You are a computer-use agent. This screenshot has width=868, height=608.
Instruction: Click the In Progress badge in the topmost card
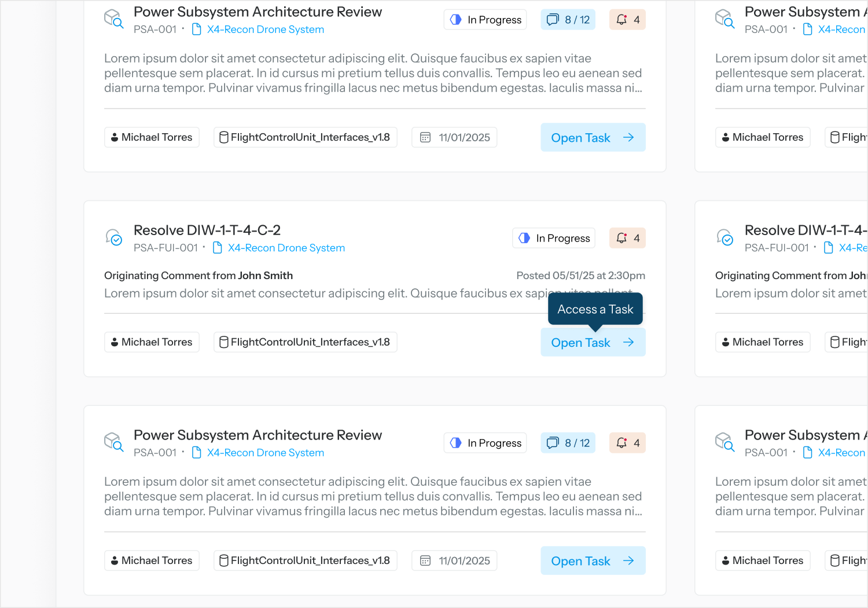(x=485, y=20)
